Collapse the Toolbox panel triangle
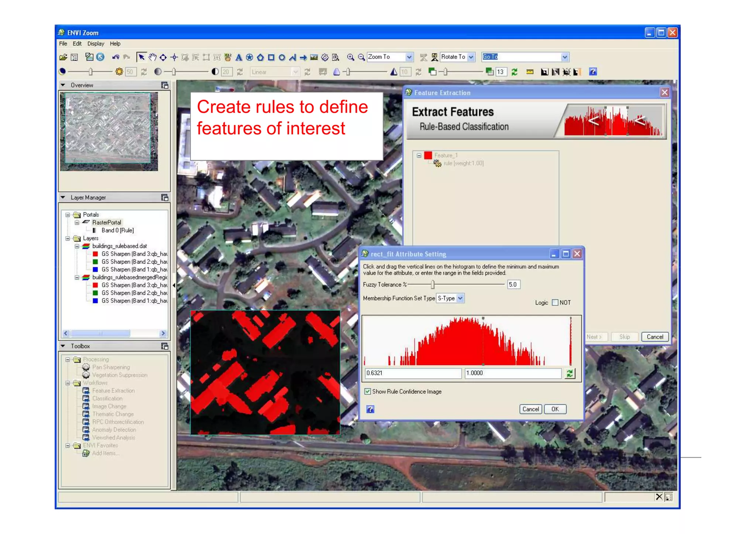Screen dimensions: 756x534 pyautogui.click(x=63, y=346)
